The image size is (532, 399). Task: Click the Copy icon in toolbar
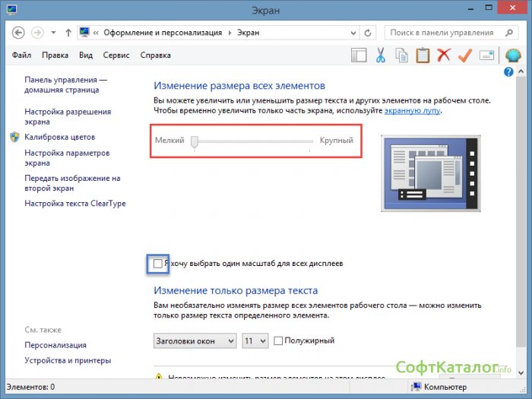[401, 55]
